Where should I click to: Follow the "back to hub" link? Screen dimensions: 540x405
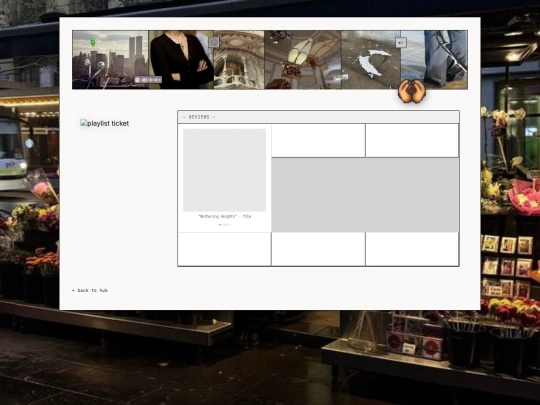click(90, 290)
